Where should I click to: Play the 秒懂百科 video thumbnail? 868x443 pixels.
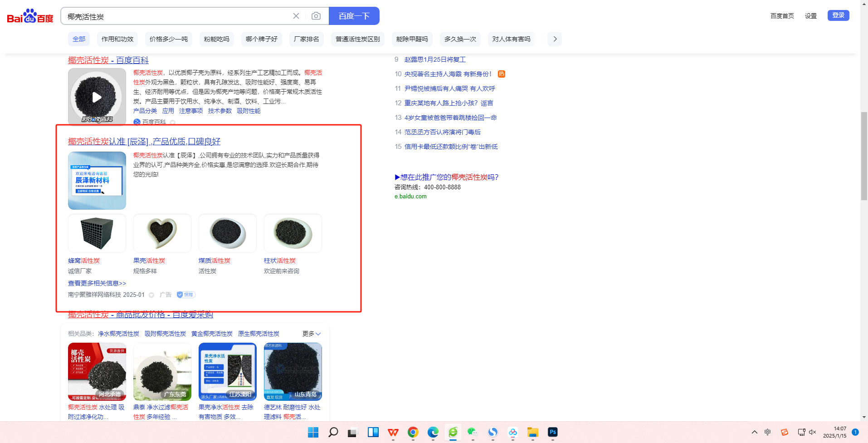(97, 97)
